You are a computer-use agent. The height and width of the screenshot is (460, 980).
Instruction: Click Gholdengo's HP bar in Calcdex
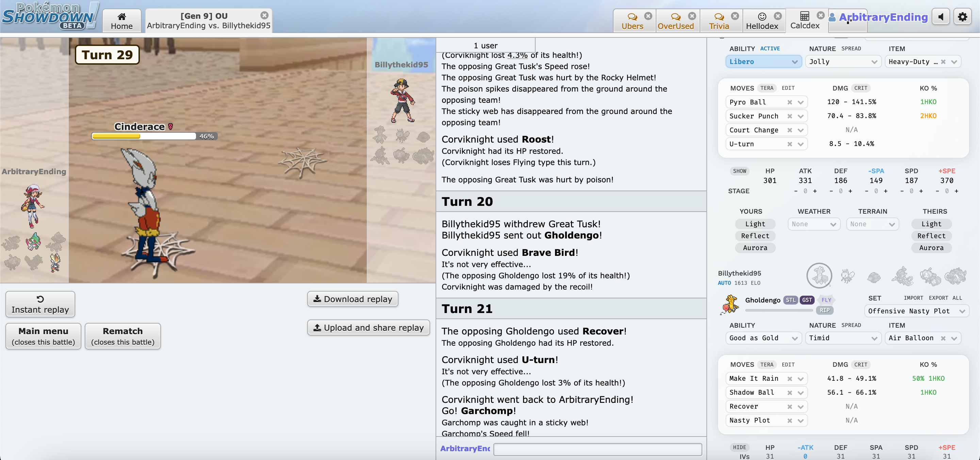pos(779,310)
